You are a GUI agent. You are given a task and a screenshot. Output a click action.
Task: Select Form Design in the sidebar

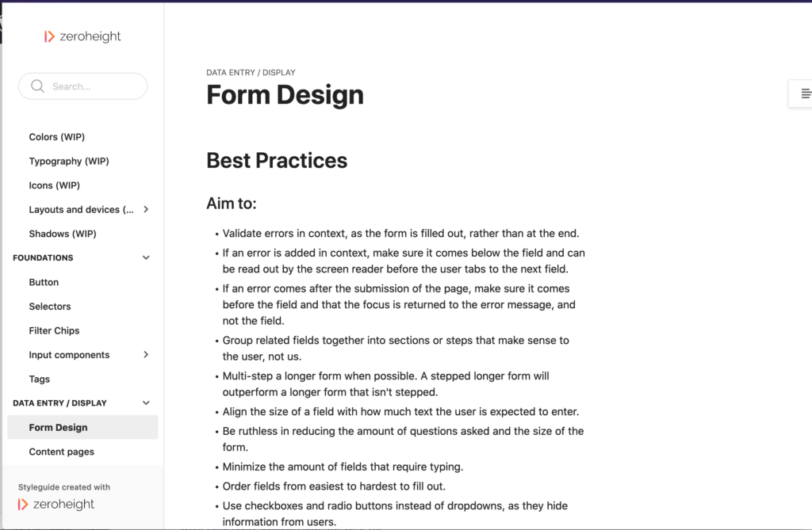59,428
